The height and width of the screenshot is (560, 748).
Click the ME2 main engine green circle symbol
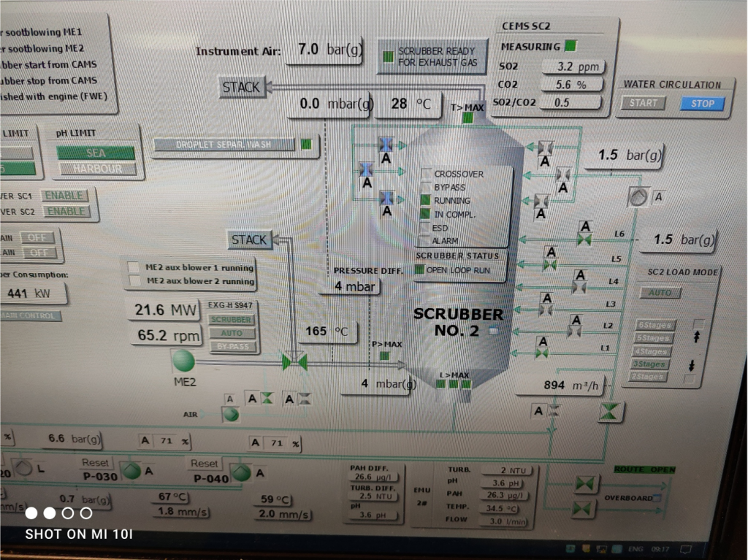tap(183, 361)
